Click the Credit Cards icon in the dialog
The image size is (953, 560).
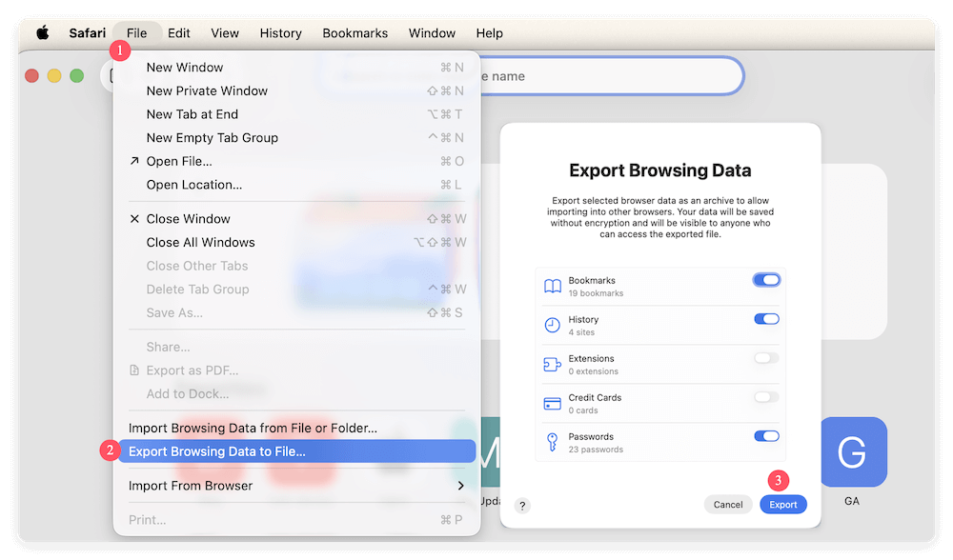point(553,397)
